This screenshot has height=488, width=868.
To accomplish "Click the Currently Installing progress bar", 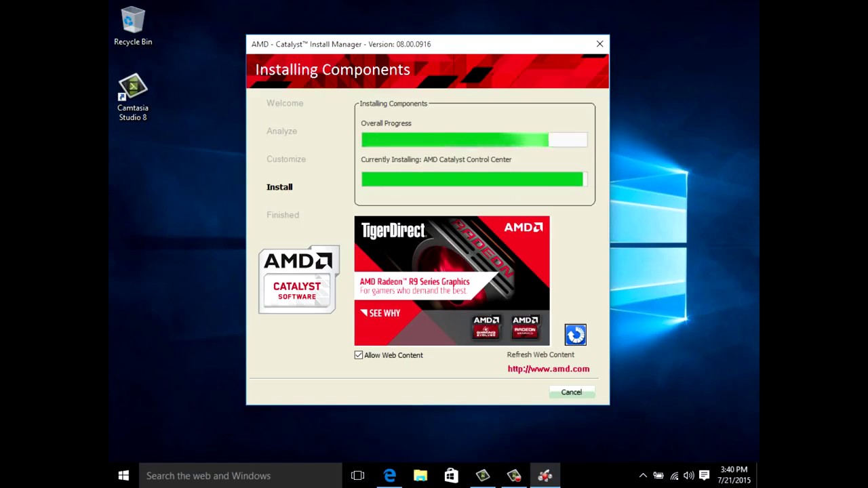I will [474, 179].
